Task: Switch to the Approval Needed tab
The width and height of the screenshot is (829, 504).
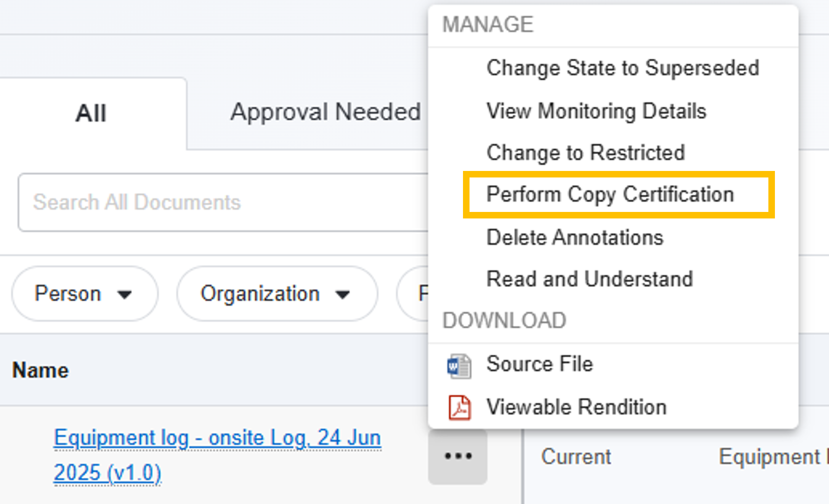Action: [x=325, y=112]
